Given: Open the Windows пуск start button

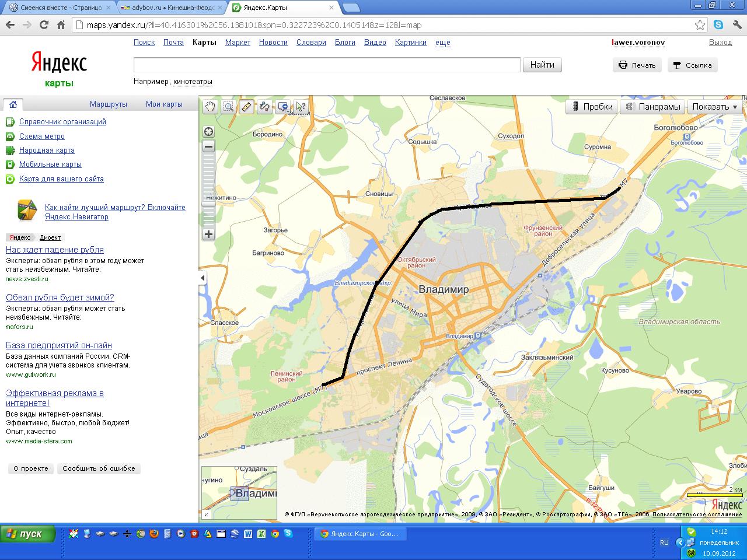Looking at the screenshot, I should (28, 534).
